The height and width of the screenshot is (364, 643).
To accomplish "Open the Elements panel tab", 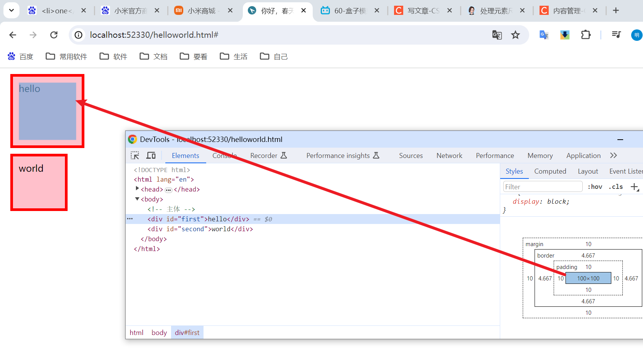I will pyautogui.click(x=186, y=156).
